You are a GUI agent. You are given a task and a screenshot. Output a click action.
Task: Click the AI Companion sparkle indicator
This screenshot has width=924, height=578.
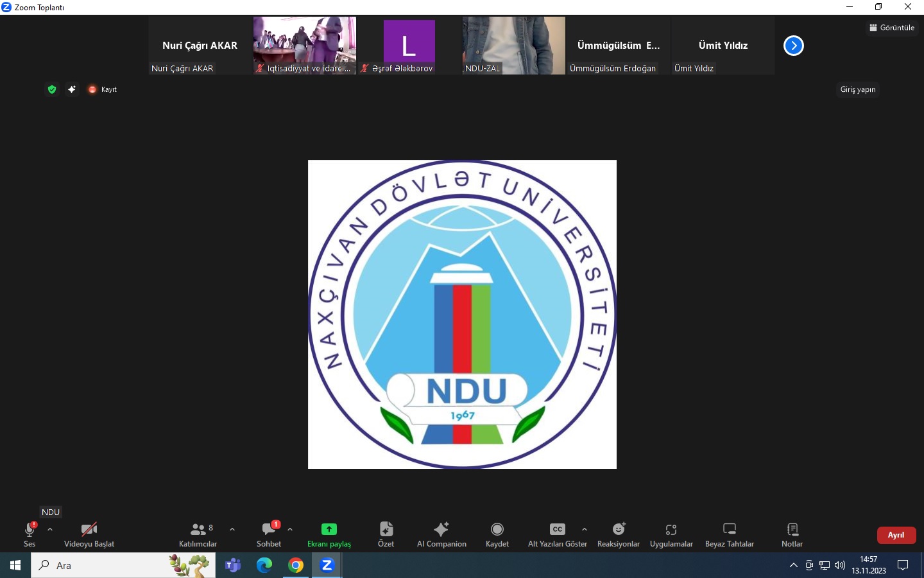point(72,89)
